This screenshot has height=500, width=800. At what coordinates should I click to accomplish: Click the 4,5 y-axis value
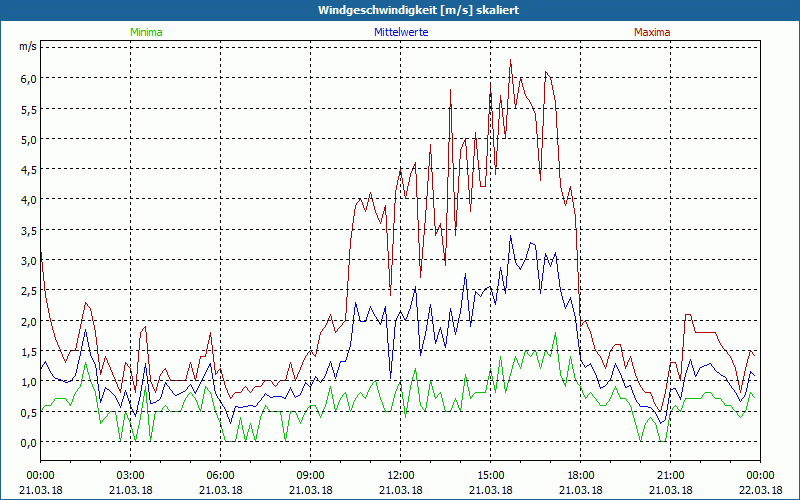[29, 169]
